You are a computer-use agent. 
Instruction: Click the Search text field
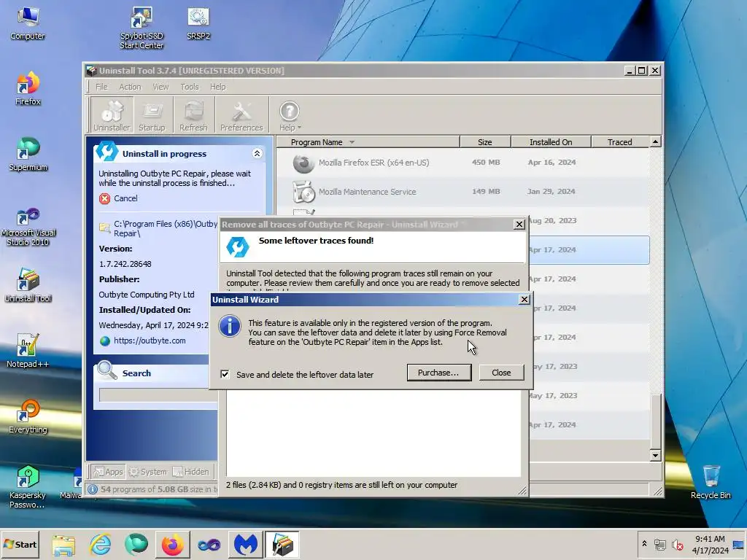(158, 394)
